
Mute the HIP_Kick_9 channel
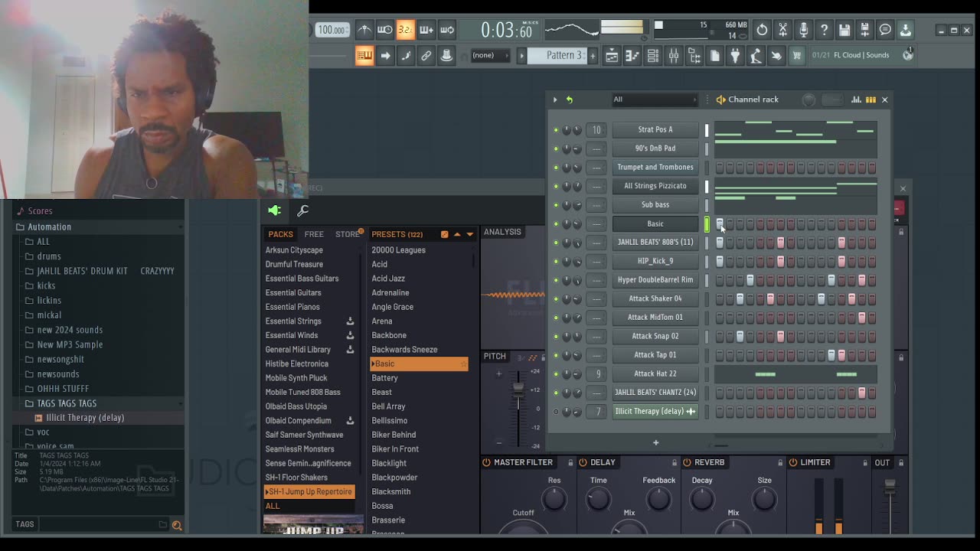coord(556,262)
